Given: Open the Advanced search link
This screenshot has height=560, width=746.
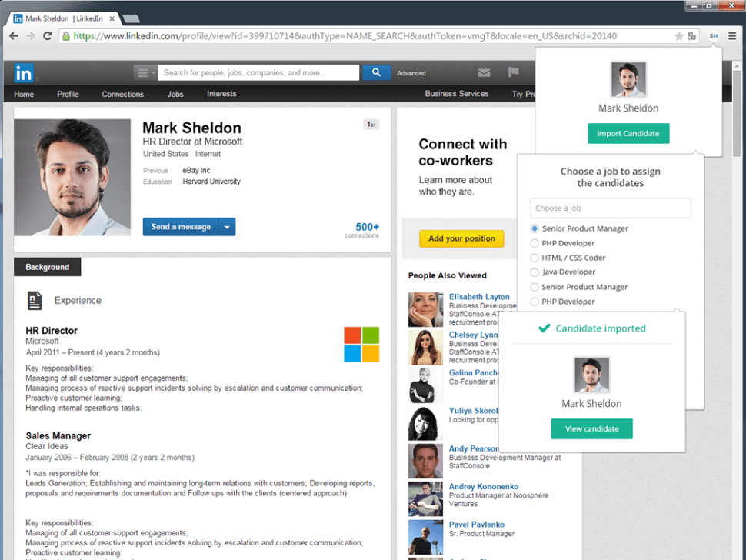Looking at the screenshot, I should click(x=411, y=73).
